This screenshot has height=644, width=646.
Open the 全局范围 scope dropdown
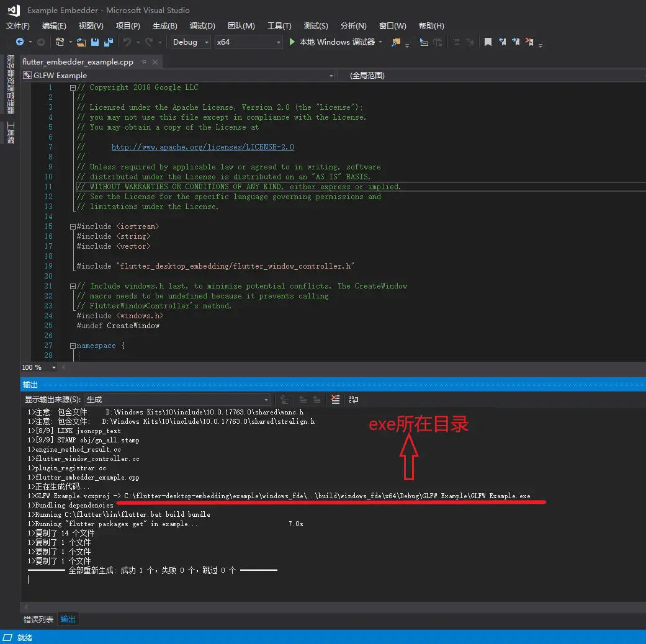click(491, 76)
